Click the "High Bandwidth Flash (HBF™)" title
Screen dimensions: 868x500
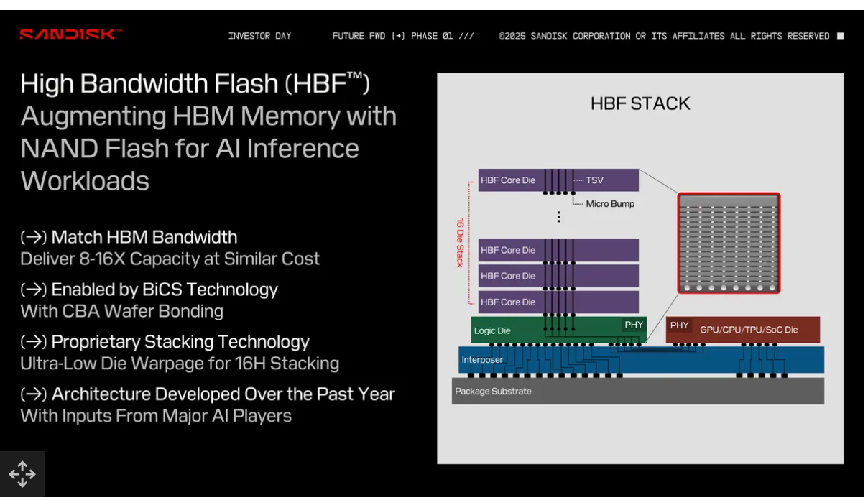[x=195, y=84]
